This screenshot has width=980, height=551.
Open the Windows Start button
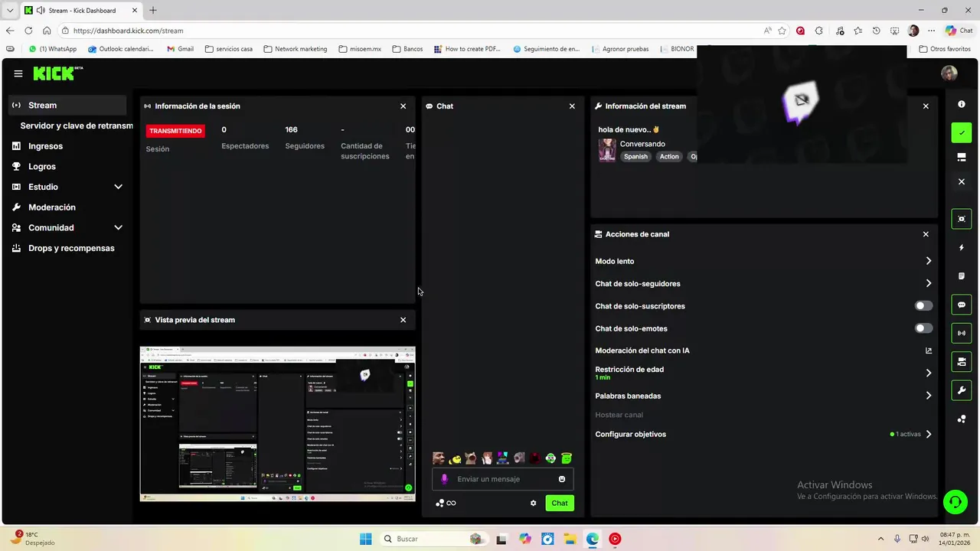coord(365,539)
